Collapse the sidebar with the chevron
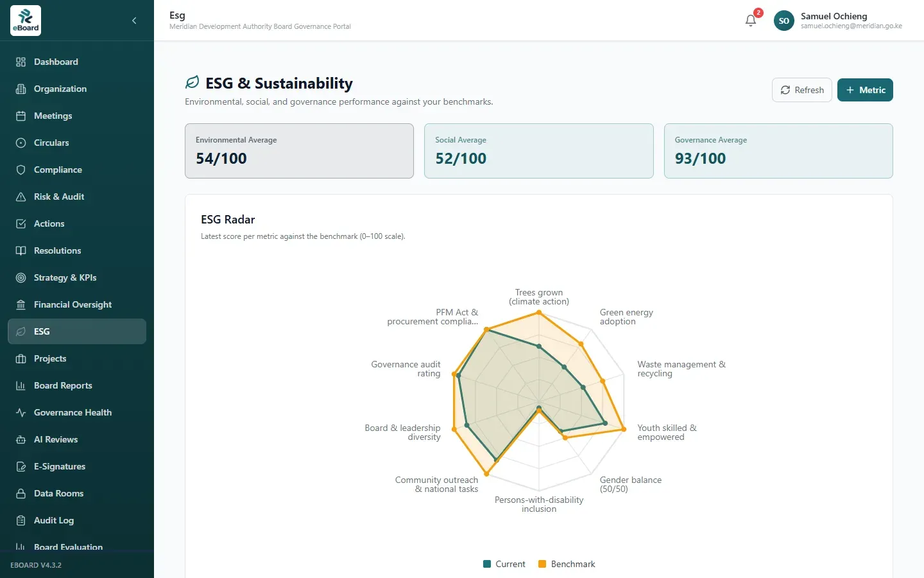The image size is (924, 578). coord(134,21)
